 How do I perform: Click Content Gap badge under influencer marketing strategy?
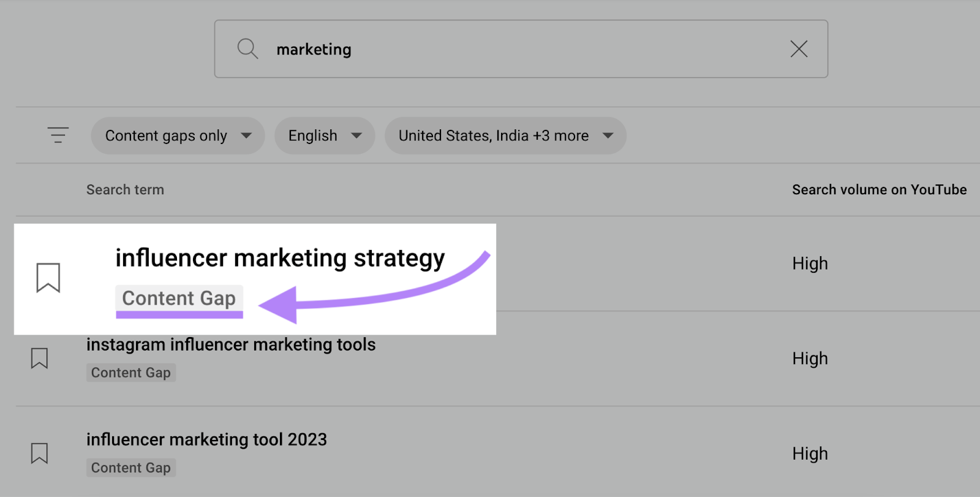179,298
